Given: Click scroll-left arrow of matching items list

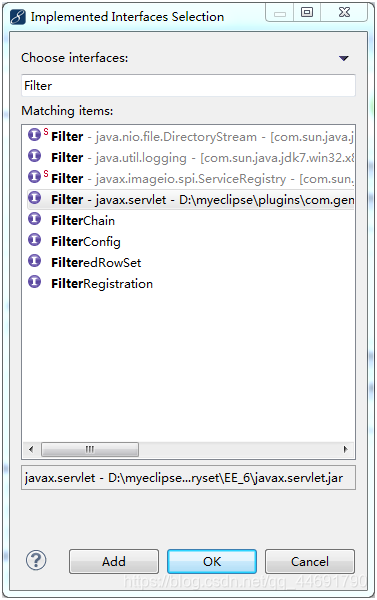Looking at the screenshot, I should [x=31, y=449].
